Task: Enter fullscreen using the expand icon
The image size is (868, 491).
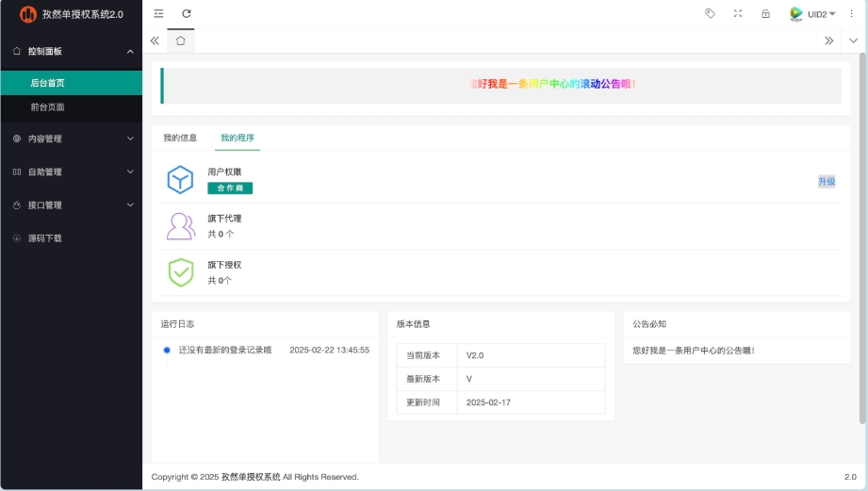Action: click(737, 13)
